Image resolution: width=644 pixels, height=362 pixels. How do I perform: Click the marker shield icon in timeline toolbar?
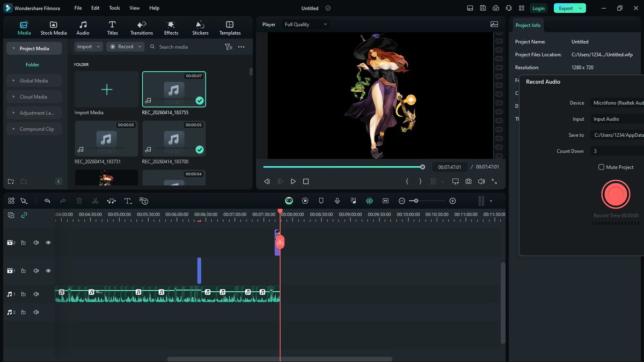click(x=321, y=201)
